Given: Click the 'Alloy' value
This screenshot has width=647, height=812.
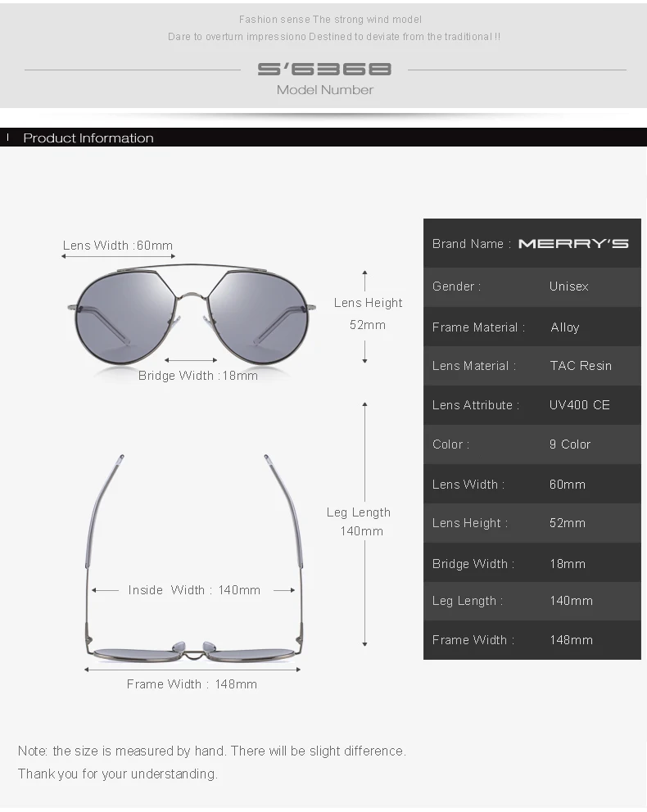Looking at the screenshot, I should [565, 327].
